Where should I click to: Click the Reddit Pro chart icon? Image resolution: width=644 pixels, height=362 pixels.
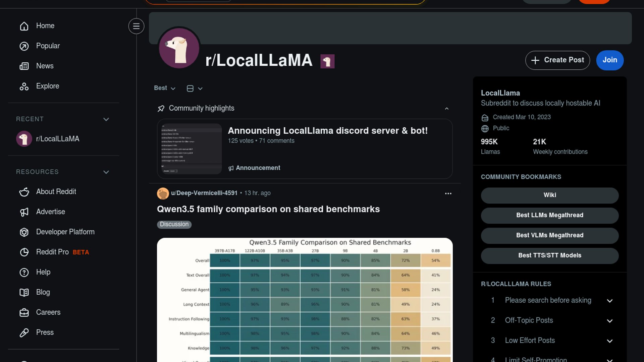point(24,252)
